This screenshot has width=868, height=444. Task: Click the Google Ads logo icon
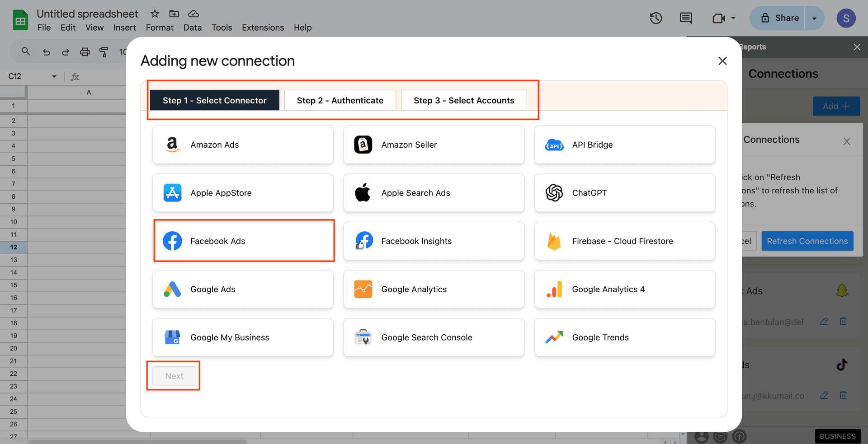pos(172,290)
